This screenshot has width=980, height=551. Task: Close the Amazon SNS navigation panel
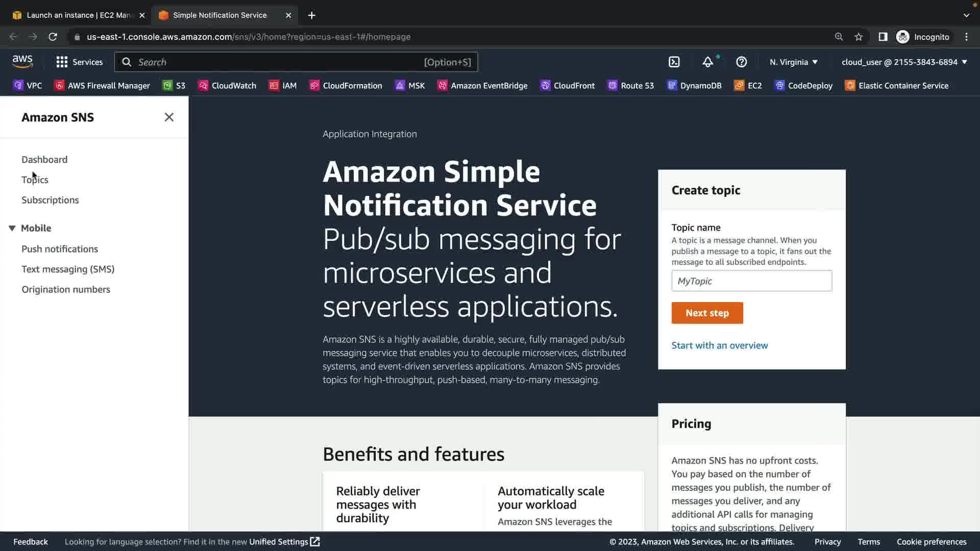tap(169, 117)
